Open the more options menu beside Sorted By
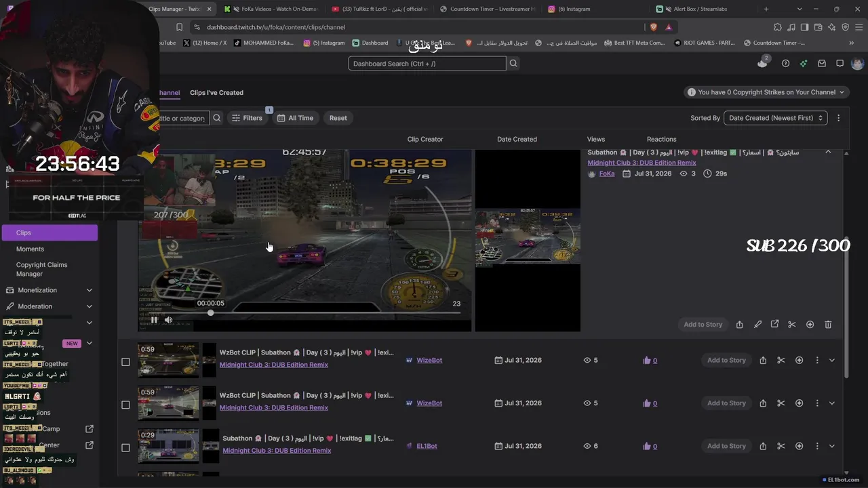This screenshot has width=868, height=488. click(838, 118)
